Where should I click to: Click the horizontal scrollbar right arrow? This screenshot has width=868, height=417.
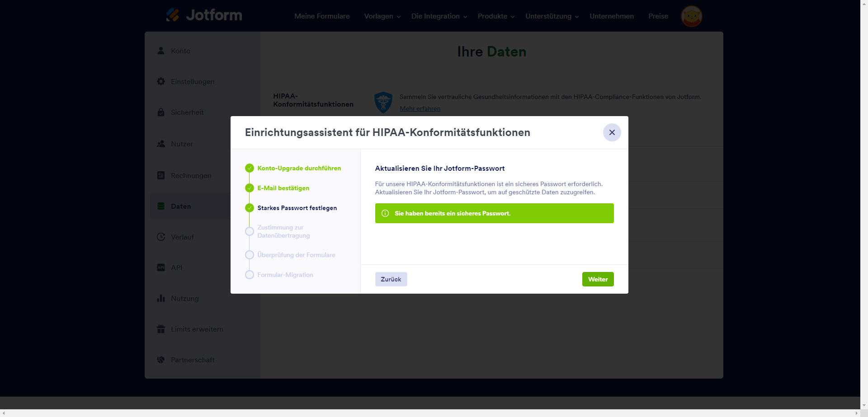856,413
